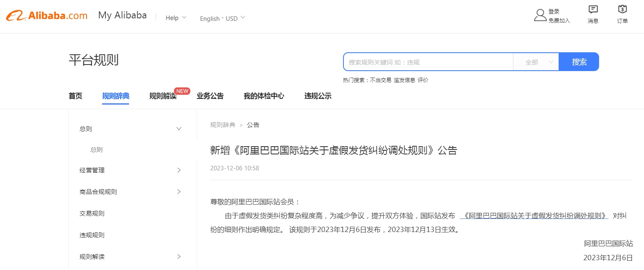Open My Alibaba link
Viewport: 644px width, 270px height.
click(123, 15)
